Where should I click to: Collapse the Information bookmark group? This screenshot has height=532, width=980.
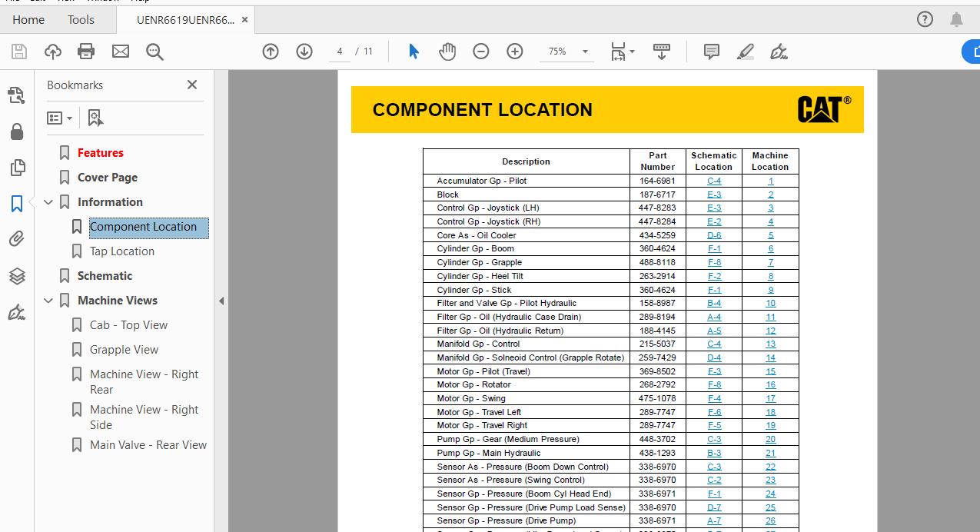pyautogui.click(x=48, y=202)
